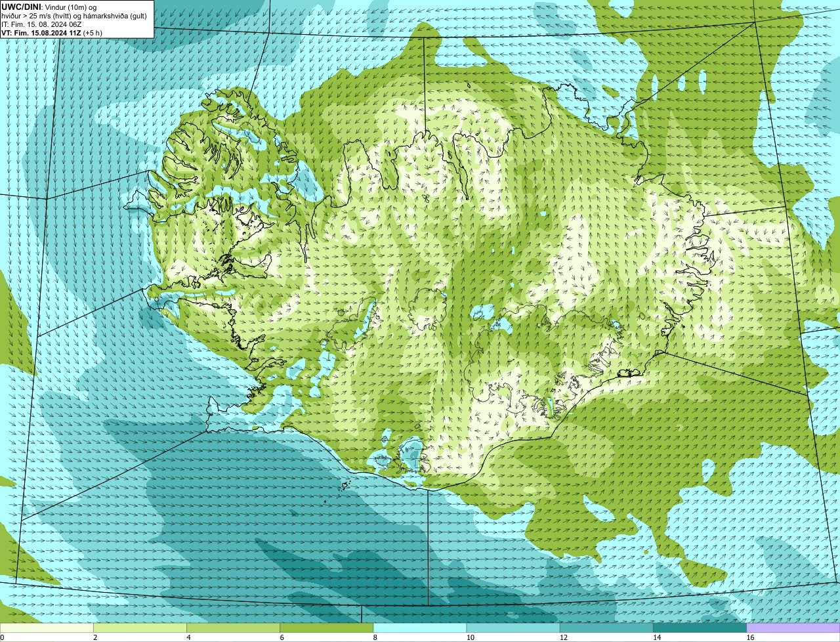Click the 'hviður > 25 m/s (hvítt)' legend line
This screenshot has height=642, width=840.
[x=74, y=16]
